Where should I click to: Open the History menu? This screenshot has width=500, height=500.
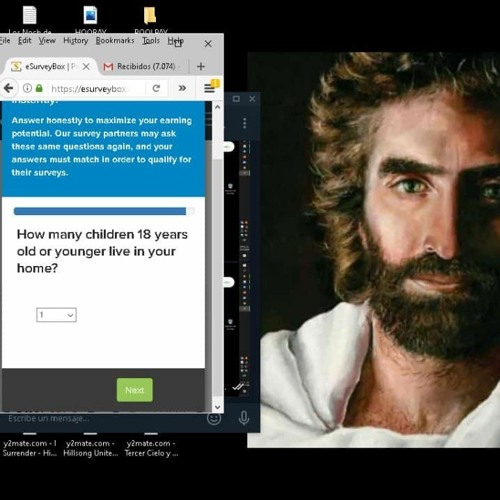pos(76,41)
